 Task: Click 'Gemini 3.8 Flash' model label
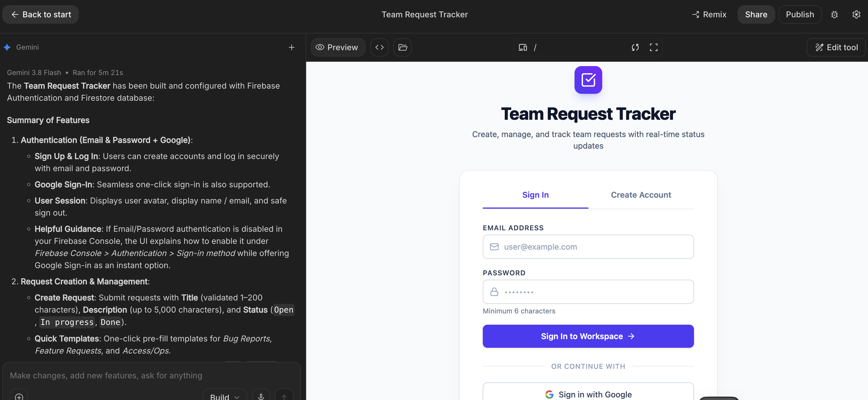tap(34, 73)
